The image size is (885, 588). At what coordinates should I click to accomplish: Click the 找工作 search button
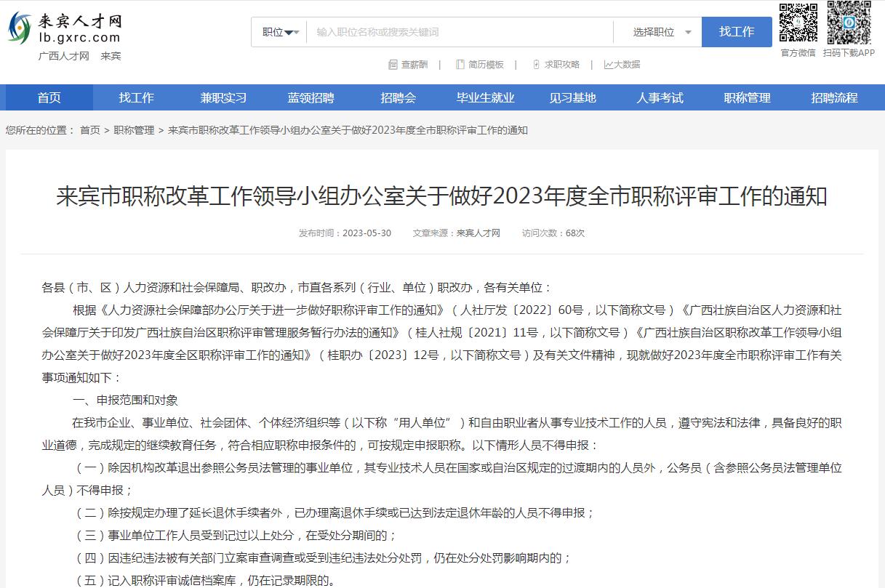737,32
